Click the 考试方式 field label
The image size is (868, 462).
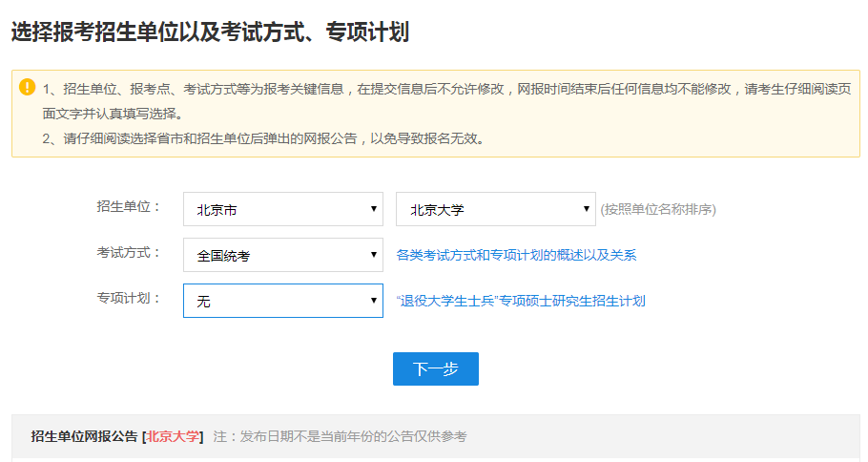click(129, 253)
